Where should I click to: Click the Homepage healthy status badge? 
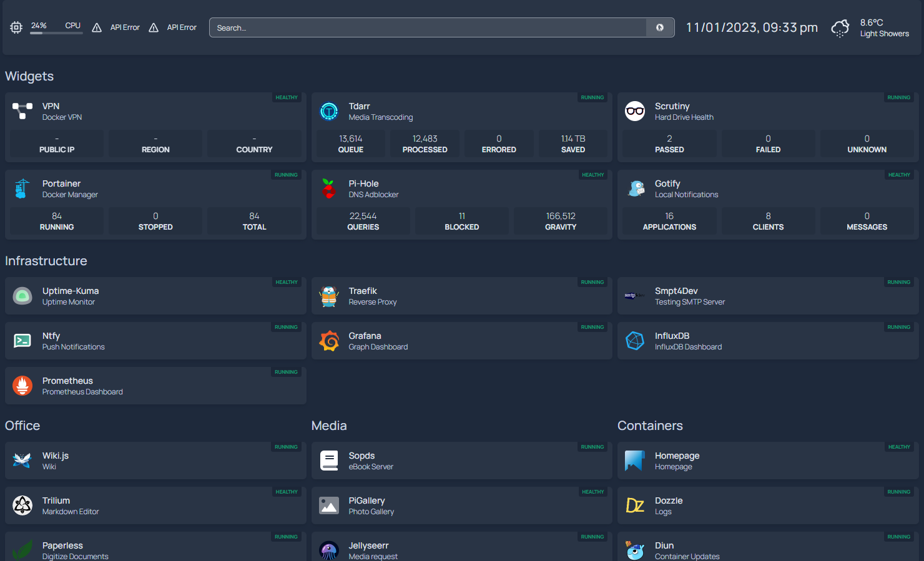pyautogui.click(x=899, y=447)
